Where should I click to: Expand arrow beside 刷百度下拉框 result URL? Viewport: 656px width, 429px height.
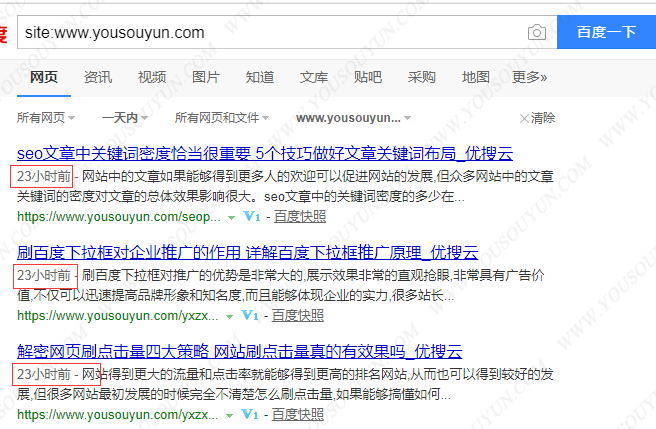pyautogui.click(x=229, y=316)
